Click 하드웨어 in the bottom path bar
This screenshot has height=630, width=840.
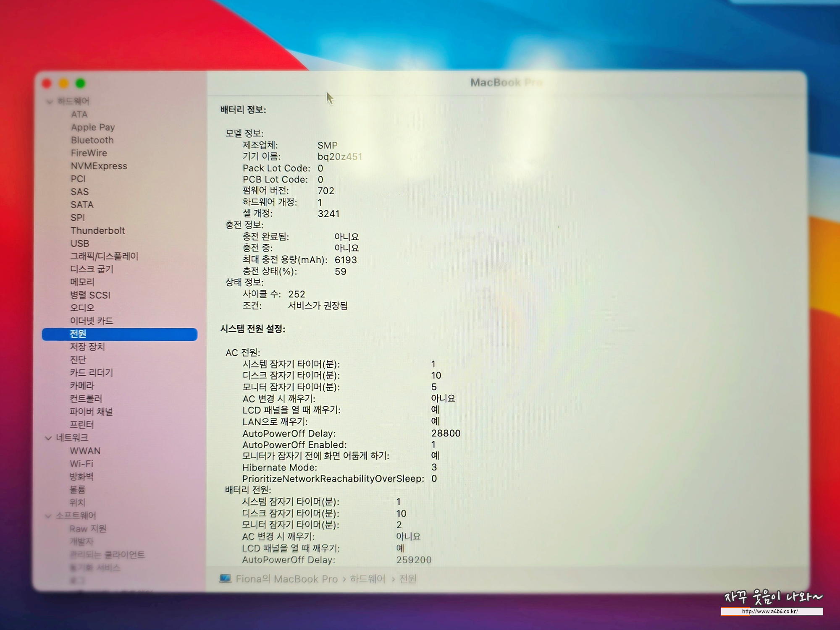tap(367, 579)
